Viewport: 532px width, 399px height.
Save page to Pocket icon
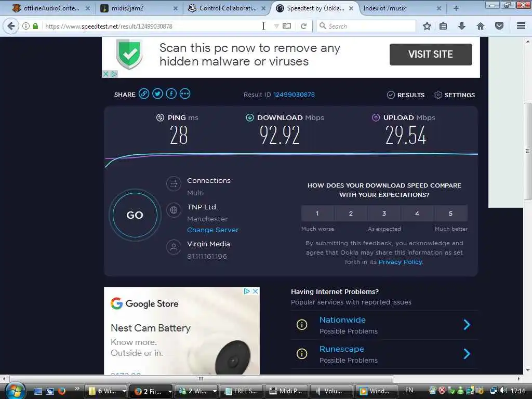pyautogui.click(x=499, y=26)
